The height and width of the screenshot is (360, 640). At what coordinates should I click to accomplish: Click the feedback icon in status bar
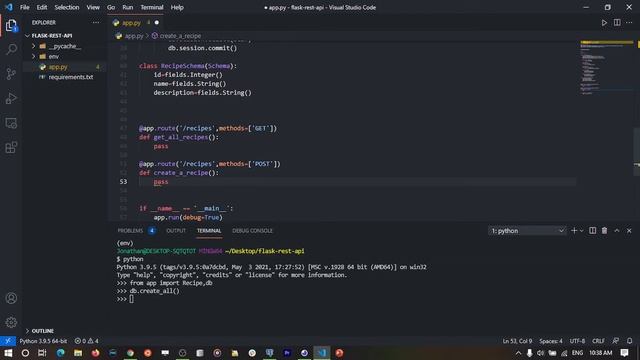tap(616, 341)
